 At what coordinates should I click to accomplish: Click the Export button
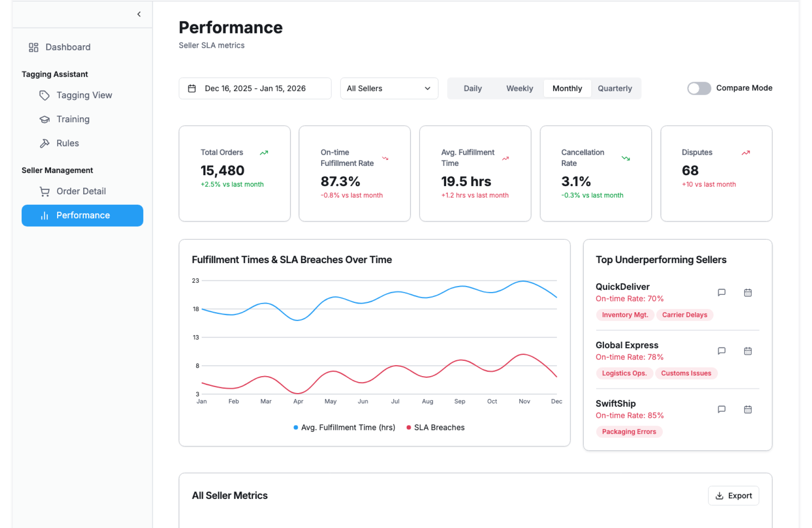click(733, 495)
